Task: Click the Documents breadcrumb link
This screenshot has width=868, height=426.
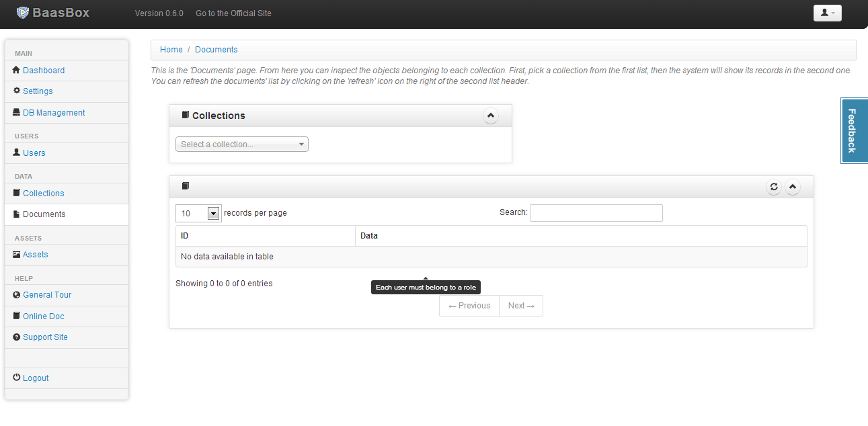Action: (216, 50)
